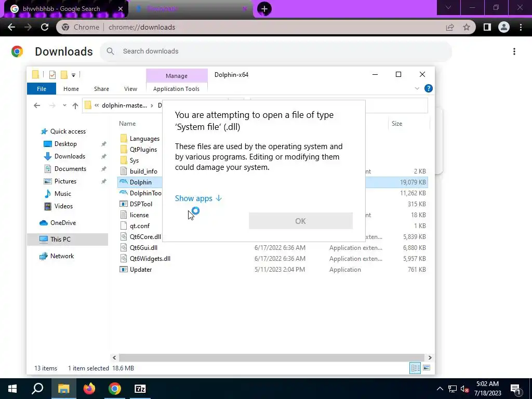
Task: Select Videos in navigation pane
Action: pyautogui.click(x=63, y=206)
